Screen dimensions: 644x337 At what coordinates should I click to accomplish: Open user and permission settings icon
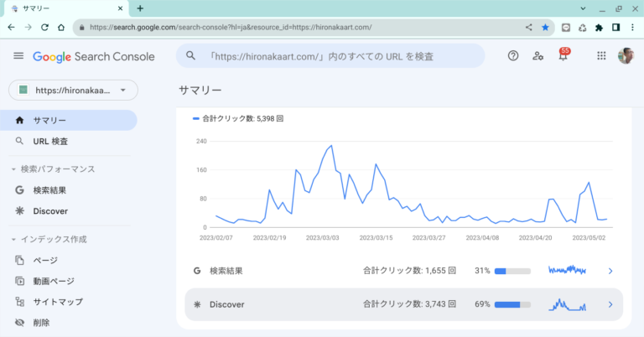click(538, 56)
